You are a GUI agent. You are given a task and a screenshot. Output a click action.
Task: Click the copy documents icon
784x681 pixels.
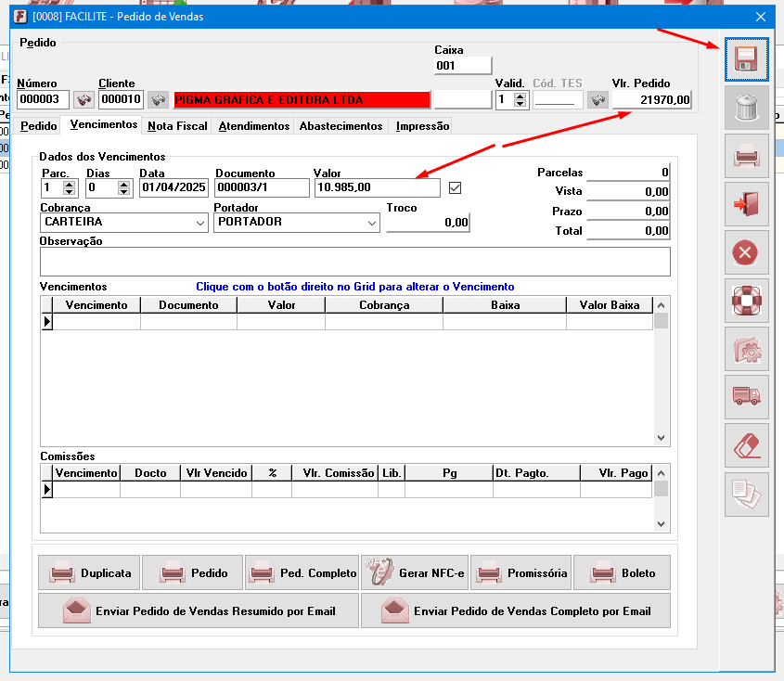(747, 494)
